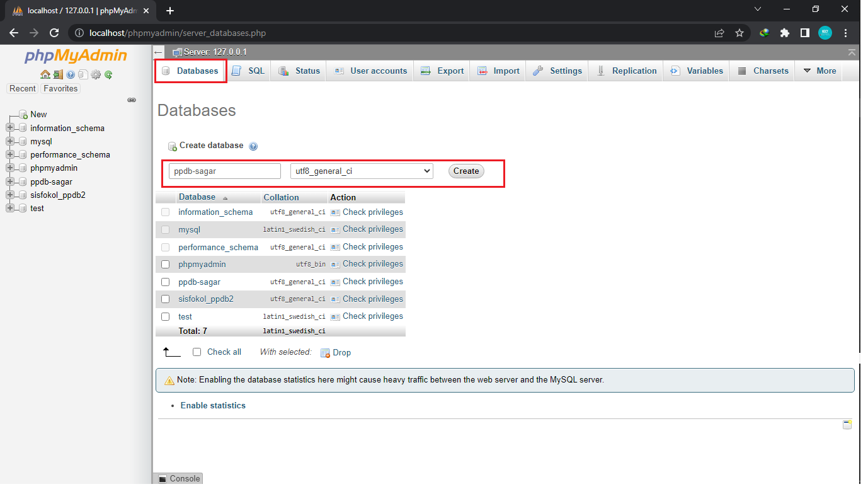Reload the navigation panel with green arrow icon
Image resolution: width=868 pixels, height=489 pixels.
(x=108, y=74)
